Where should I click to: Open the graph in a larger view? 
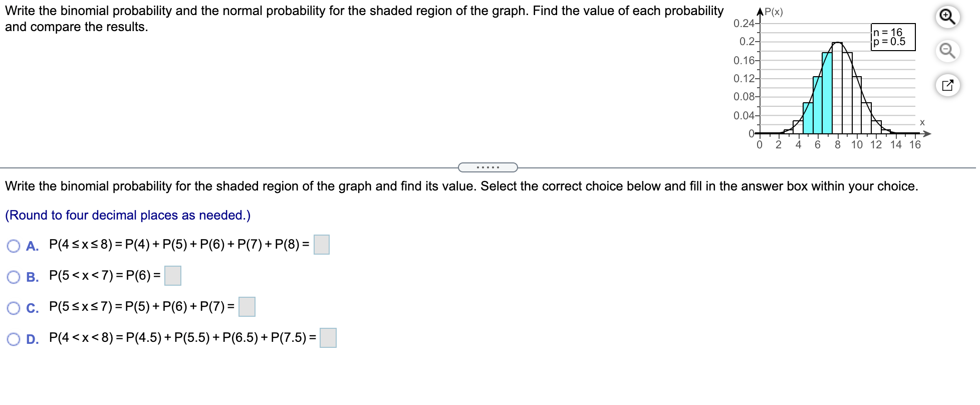pos(947,85)
